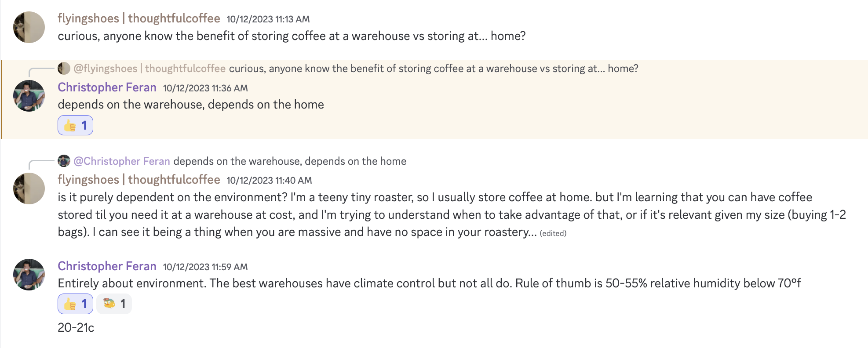Toggle the 👍 1 reaction on the humidity message

pyautogui.click(x=75, y=303)
